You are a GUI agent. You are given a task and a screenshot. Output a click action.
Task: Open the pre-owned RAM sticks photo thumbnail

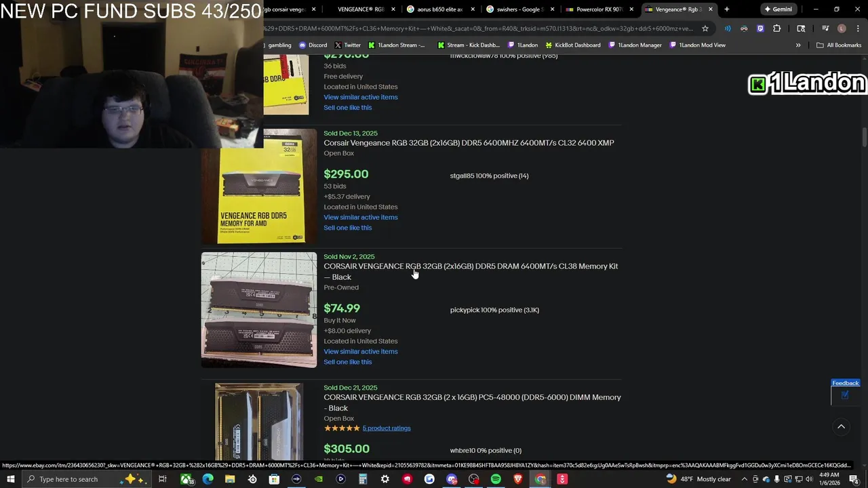[x=259, y=310]
